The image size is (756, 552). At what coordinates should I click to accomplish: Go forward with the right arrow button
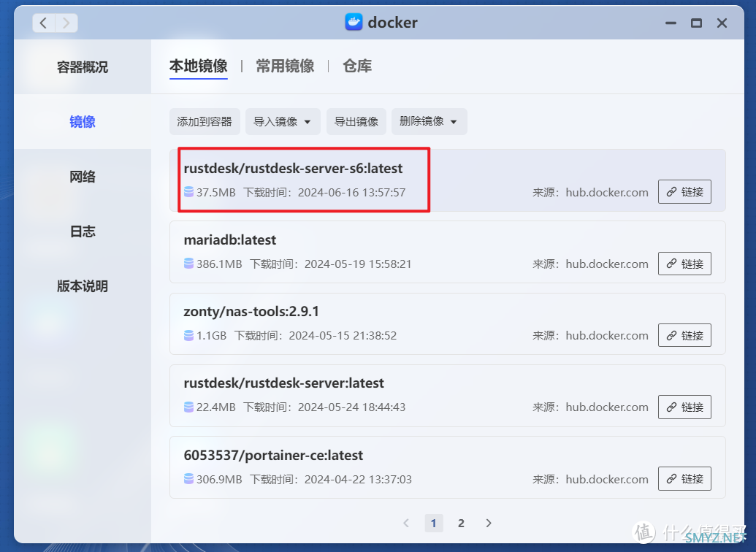66,23
